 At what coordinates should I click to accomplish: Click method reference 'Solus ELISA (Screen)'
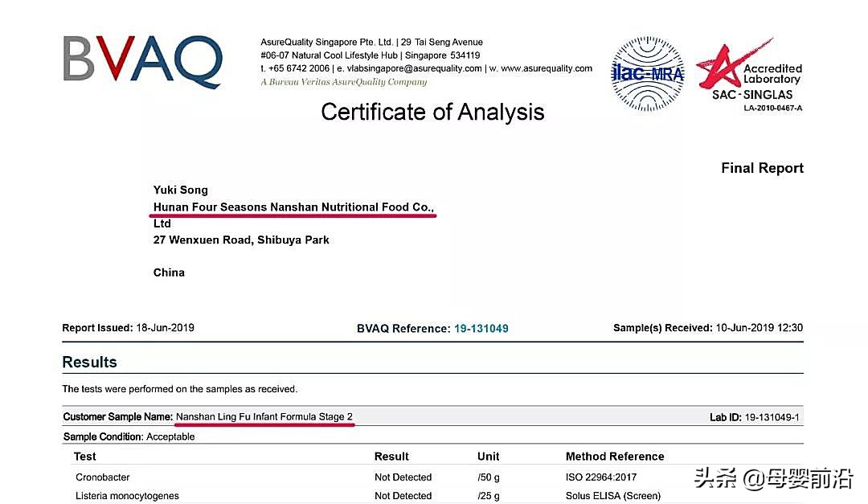[612, 496]
